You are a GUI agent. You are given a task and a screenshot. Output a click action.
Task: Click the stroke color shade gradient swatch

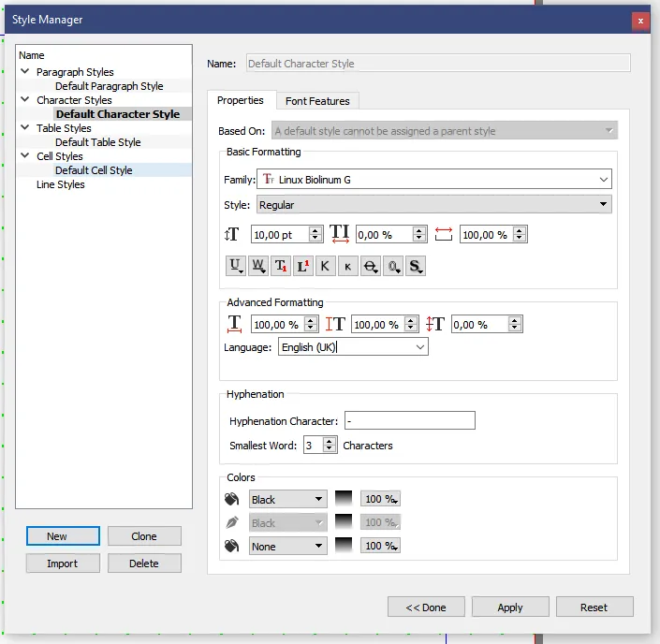(344, 522)
